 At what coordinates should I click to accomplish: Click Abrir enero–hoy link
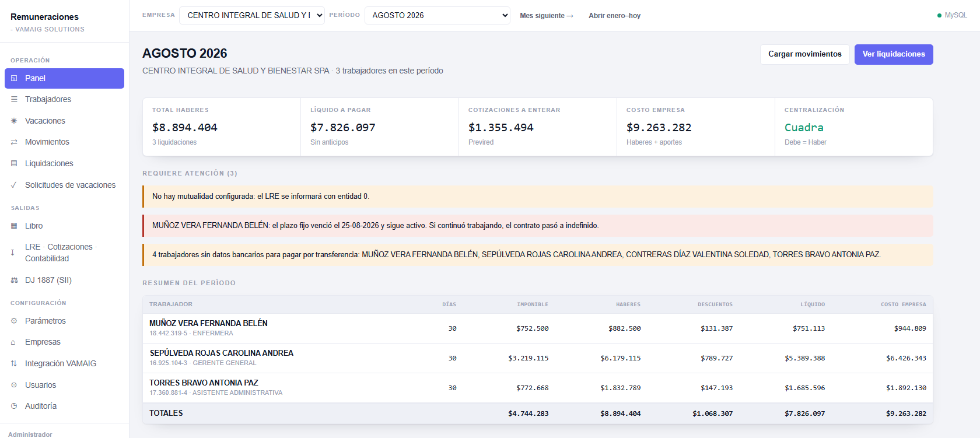point(614,16)
